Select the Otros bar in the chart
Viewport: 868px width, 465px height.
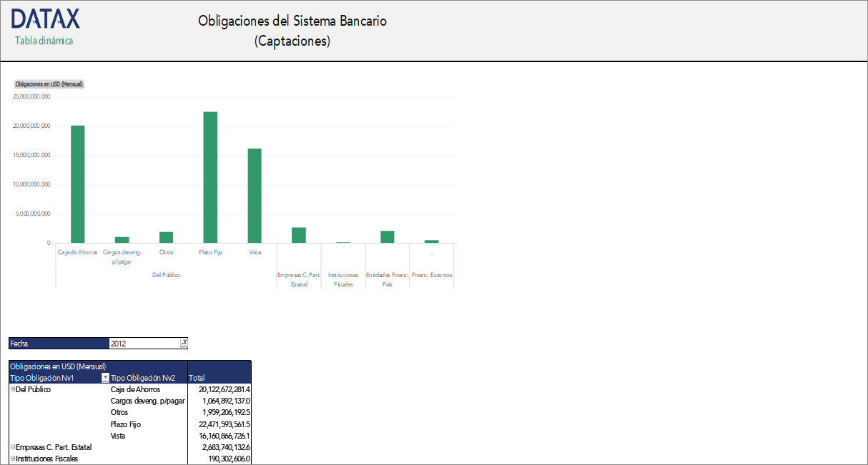click(166, 237)
